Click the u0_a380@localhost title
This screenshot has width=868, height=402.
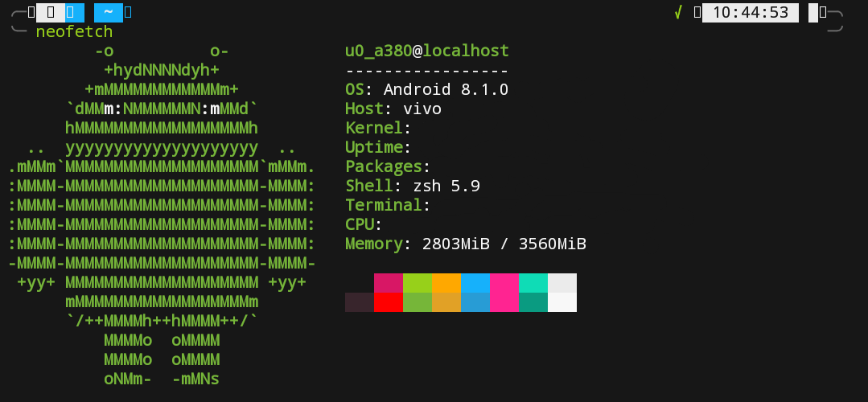426,51
